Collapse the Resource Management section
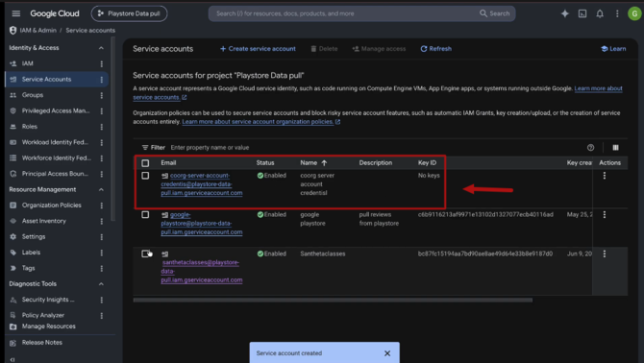The image size is (644, 363). click(101, 189)
